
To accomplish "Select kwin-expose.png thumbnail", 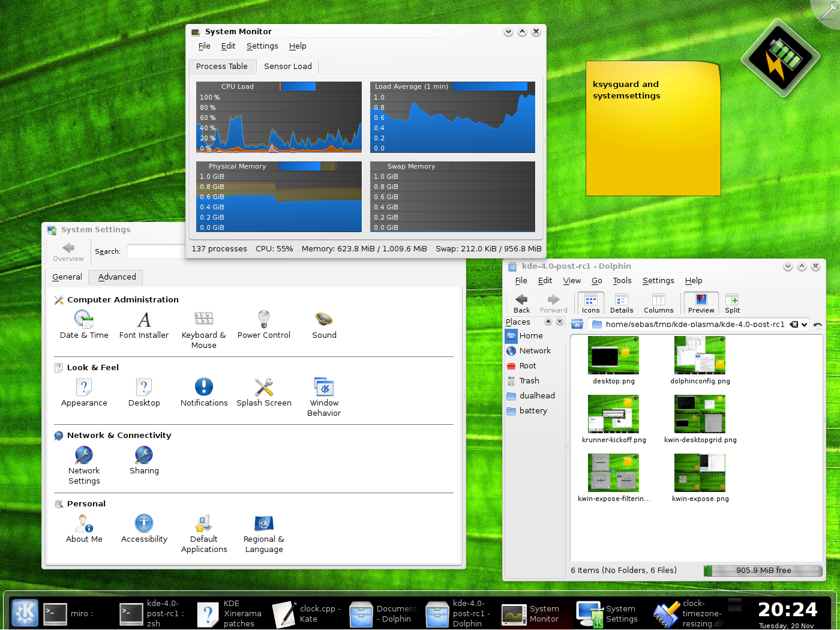I will click(x=700, y=473).
